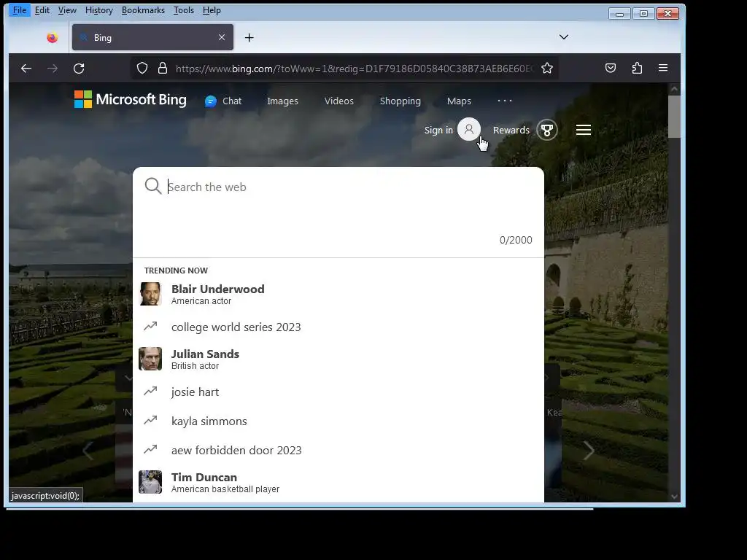747x560 pixels.
Task: Click Julian Sands' photo thumbnail
Action: click(150, 359)
